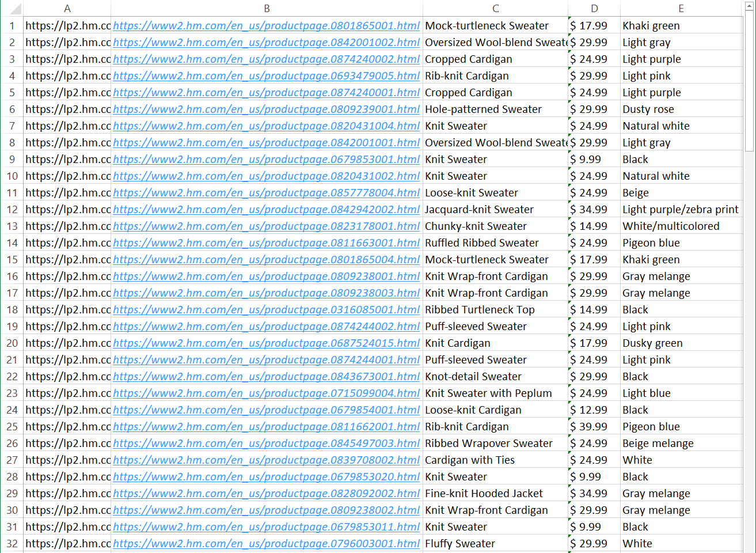This screenshot has height=553, width=756.
Task: Select the Hole-patterned Sweater cell
Action: [x=483, y=109]
